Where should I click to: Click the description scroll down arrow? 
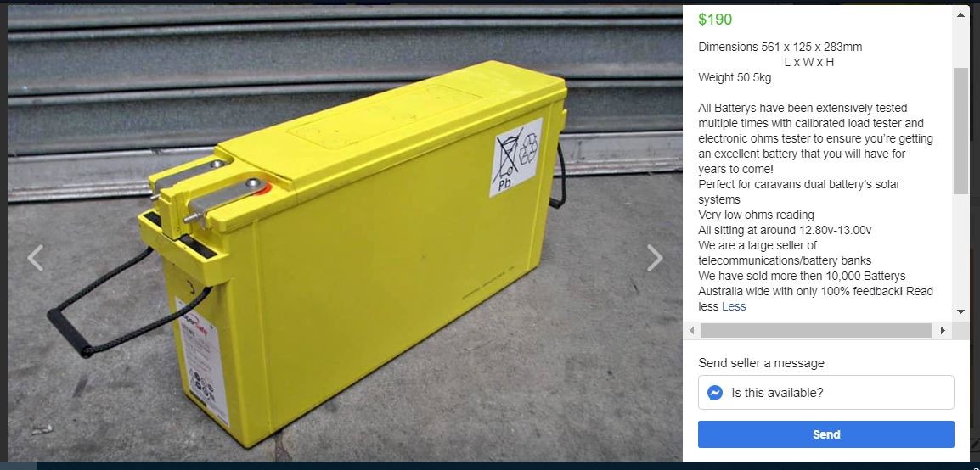click(960, 311)
